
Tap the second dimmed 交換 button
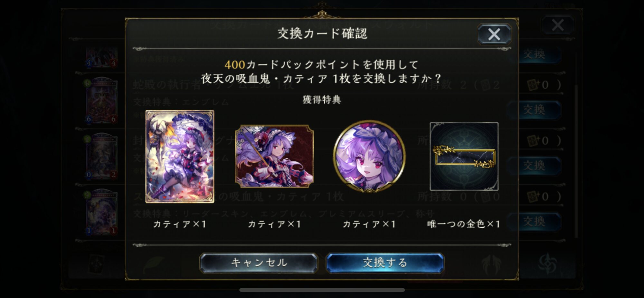pyautogui.click(x=535, y=110)
